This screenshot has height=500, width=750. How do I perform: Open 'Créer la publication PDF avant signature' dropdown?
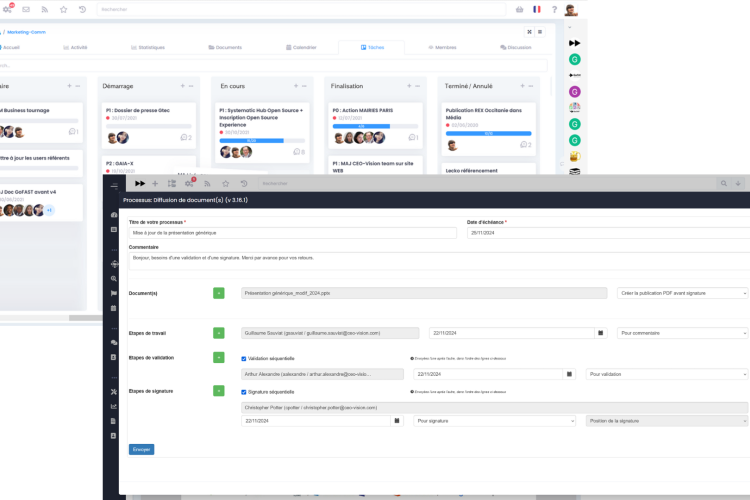coord(682,293)
